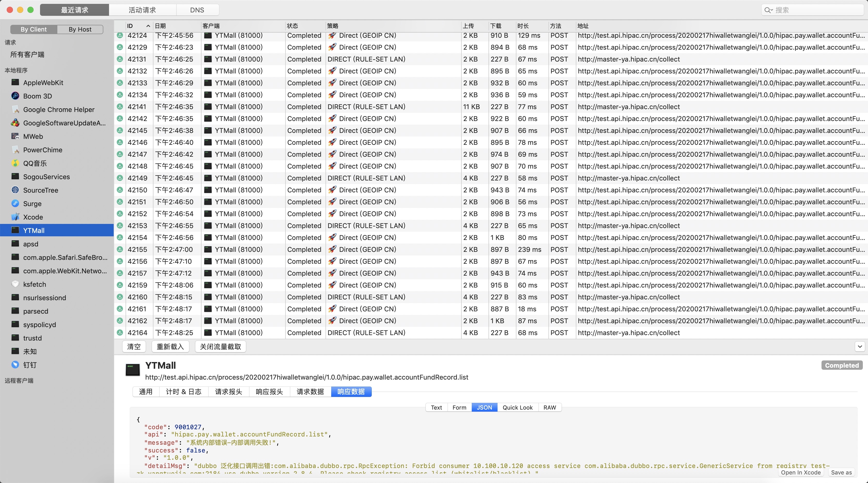Click the SourceTree icon in sidebar
The width and height of the screenshot is (868, 483).
click(x=15, y=190)
